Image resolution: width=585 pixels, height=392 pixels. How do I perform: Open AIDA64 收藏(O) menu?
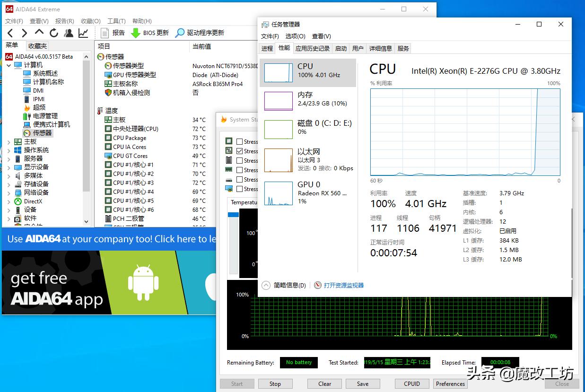(91, 21)
